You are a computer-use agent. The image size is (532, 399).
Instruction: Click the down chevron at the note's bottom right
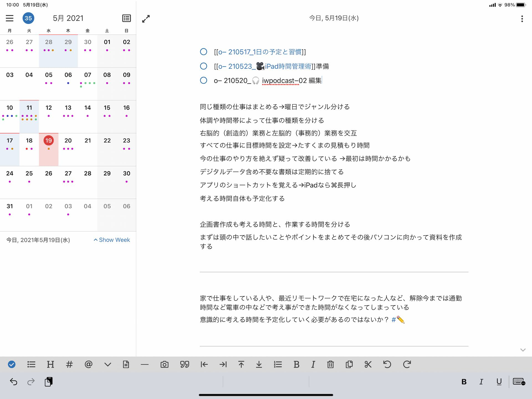(523, 350)
